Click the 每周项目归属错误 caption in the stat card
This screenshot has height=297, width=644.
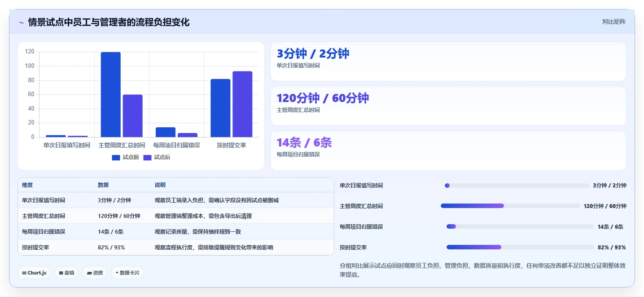298,155
